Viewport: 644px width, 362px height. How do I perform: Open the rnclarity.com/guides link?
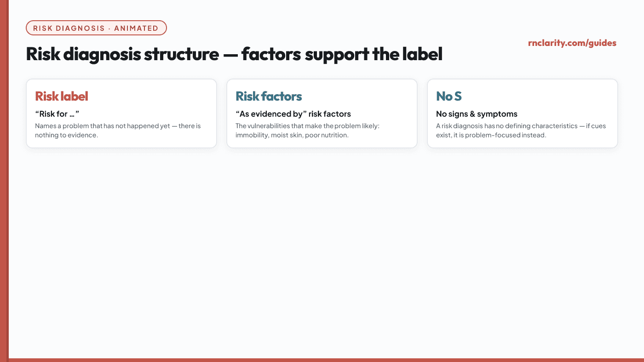[x=572, y=43]
